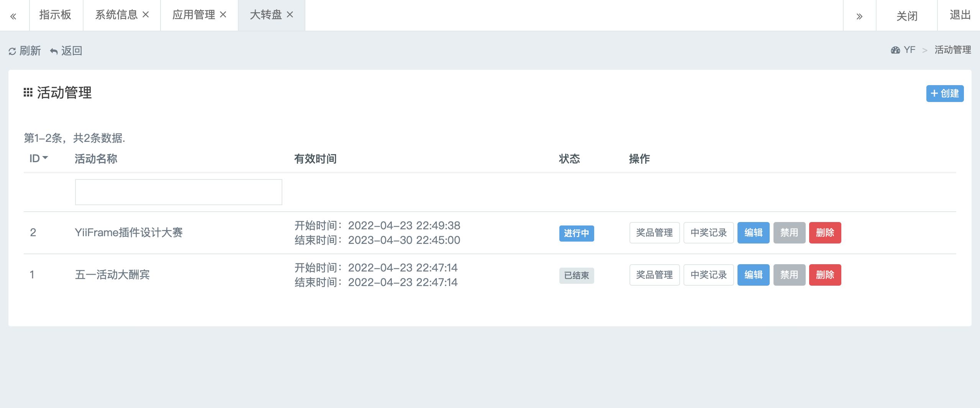Click the 刷新 refresh icon

tap(12, 51)
